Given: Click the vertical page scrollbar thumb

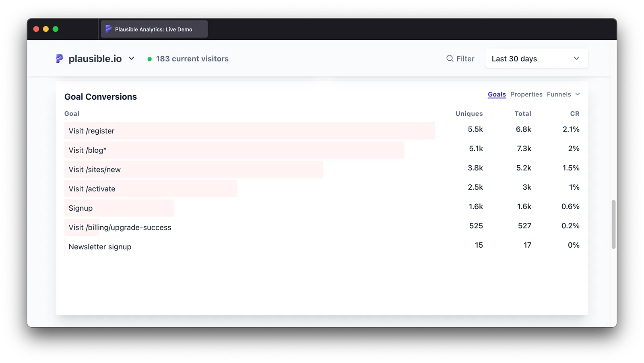Looking at the screenshot, I should coord(613,224).
